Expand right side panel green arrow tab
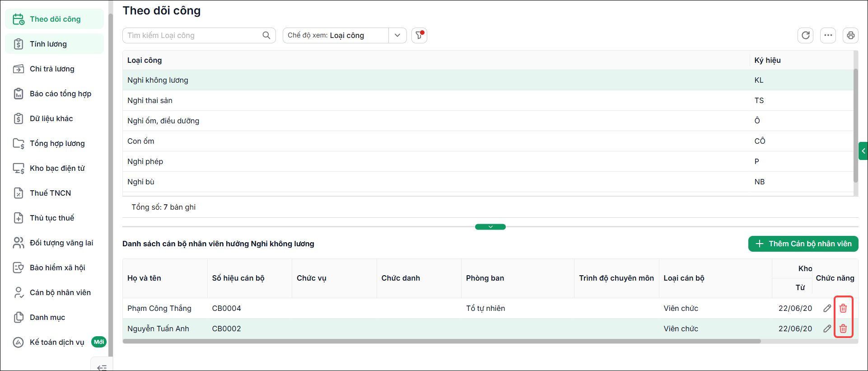 tap(863, 151)
